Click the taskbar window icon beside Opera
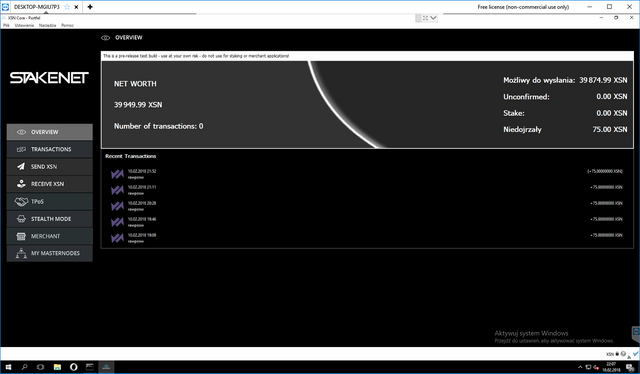 [x=90, y=367]
